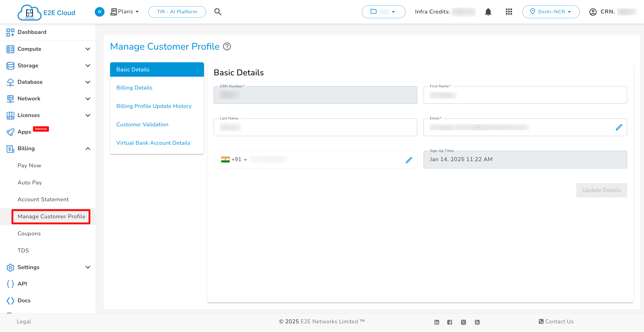
Task: Edit phone number with the pencil icon
Action: 409,160
